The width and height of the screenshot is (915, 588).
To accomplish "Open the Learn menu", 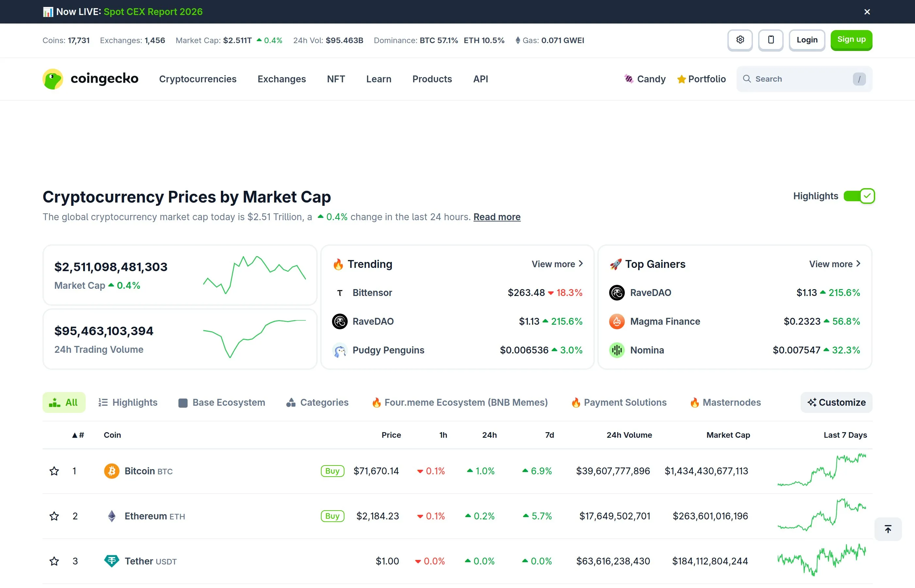I will [x=378, y=79].
